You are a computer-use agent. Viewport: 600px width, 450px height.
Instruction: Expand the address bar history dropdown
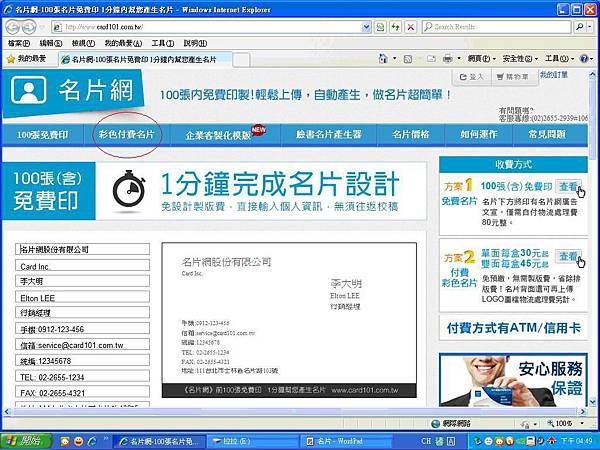pyautogui.click(x=366, y=27)
